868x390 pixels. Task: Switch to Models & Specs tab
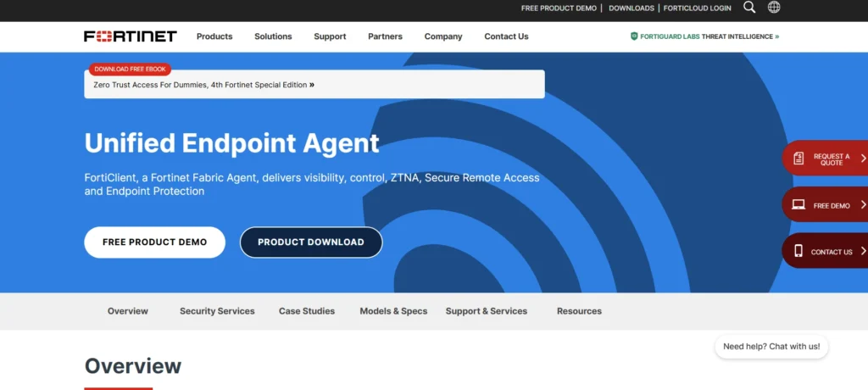[393, 311]
